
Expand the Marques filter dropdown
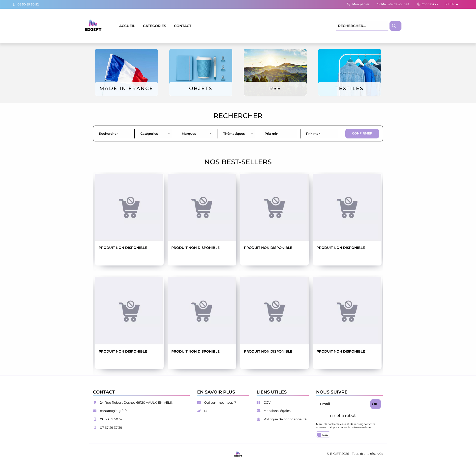point(196,133)
